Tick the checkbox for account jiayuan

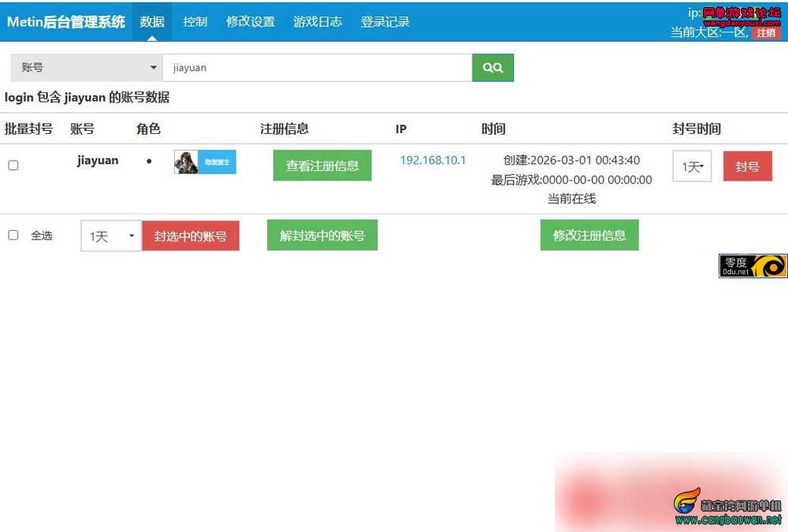(x=13, y=166)
